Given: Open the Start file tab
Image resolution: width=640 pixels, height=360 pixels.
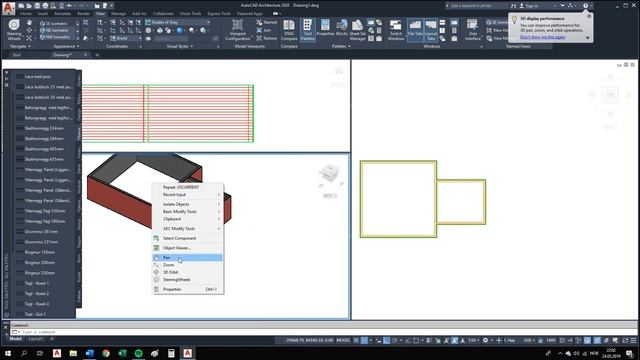Looking at the screenshot, I should [x=17, y=55].
